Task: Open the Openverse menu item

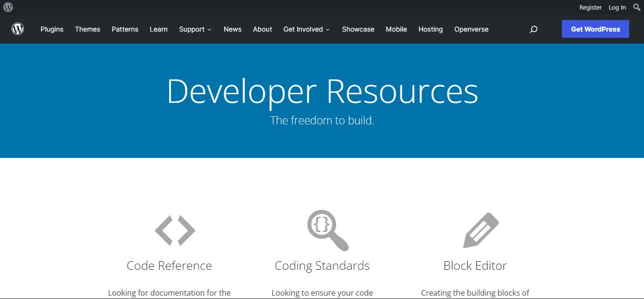Action: pos(472,29)
